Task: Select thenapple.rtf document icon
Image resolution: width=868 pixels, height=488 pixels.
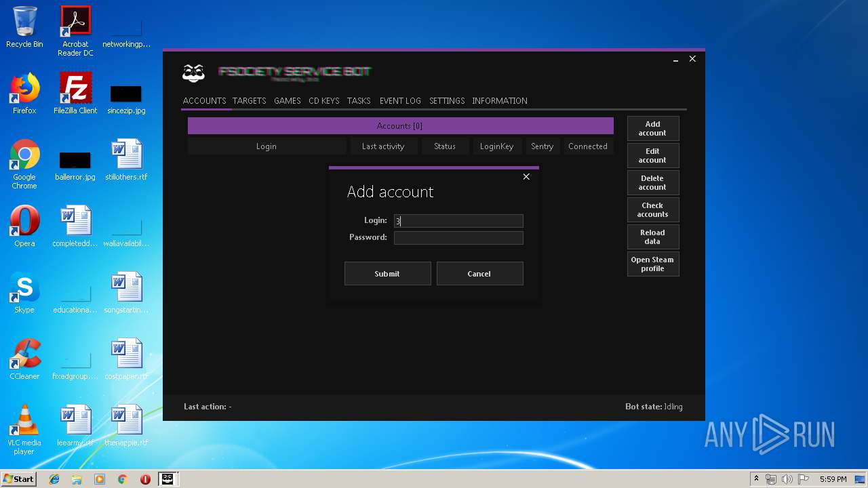Action: [x=126, y=426]
